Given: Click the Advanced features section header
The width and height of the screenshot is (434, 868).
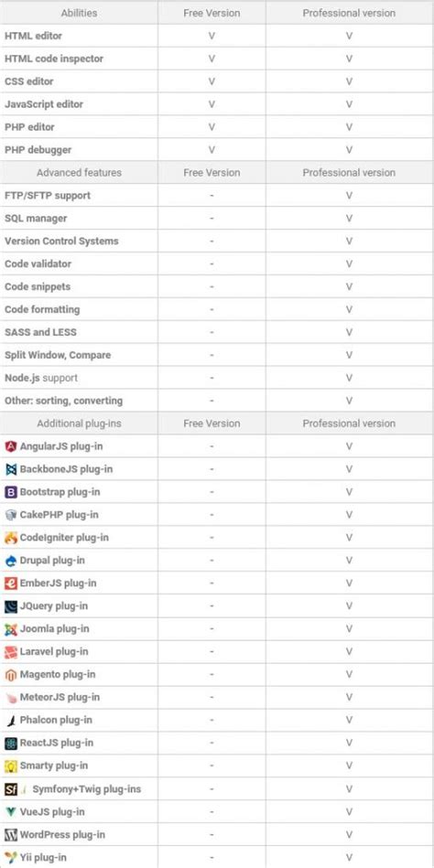Looking at the screenshot, I should point(80,173).
